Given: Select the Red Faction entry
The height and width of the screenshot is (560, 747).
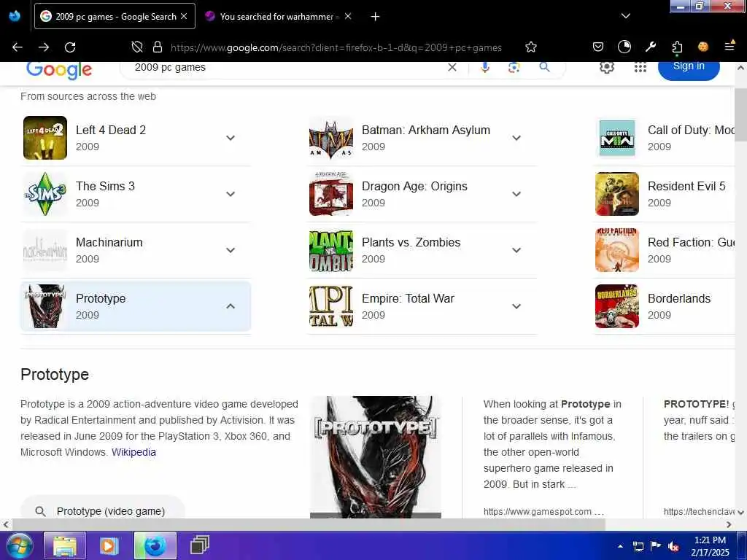Looking at the screenshot, I should pos(665,250).
